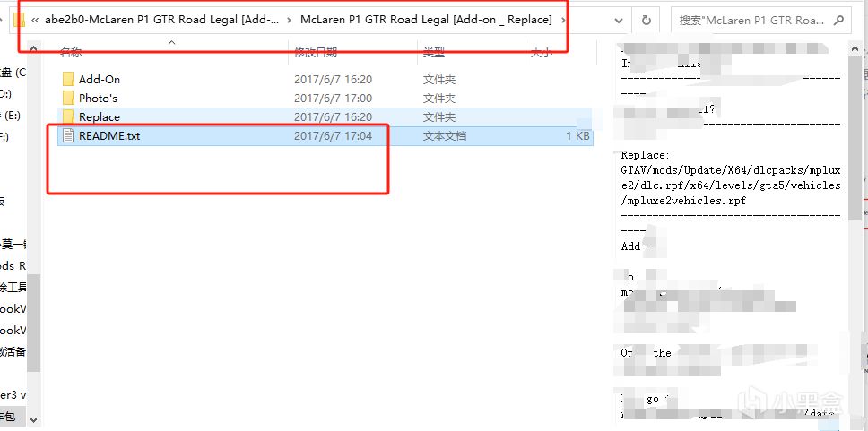The height and width of the screenshot is (431, 868).
Task: Click the search magnifier icon
Action: coord(838,21)
